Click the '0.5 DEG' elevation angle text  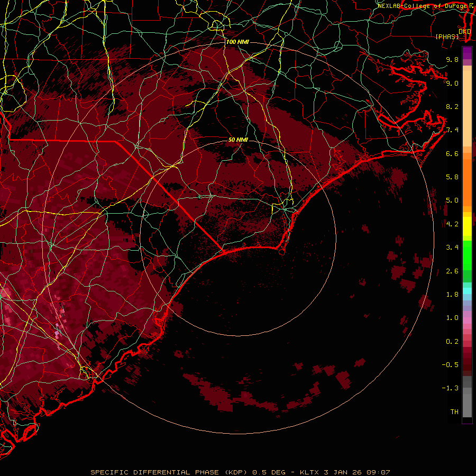point(269,472)
